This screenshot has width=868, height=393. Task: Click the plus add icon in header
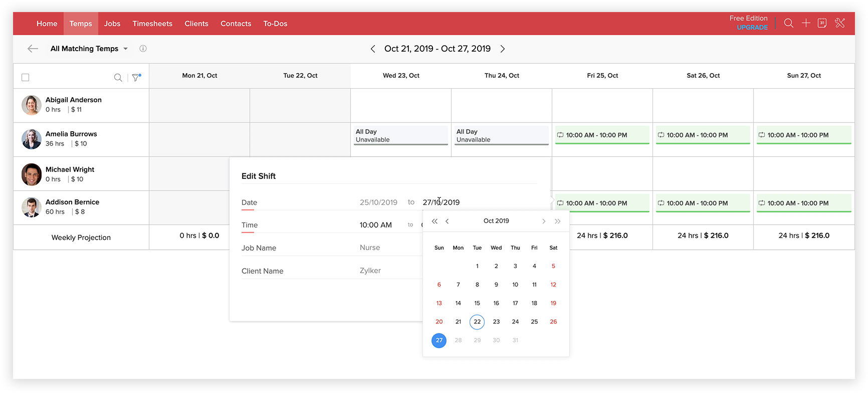click(806, 23)
